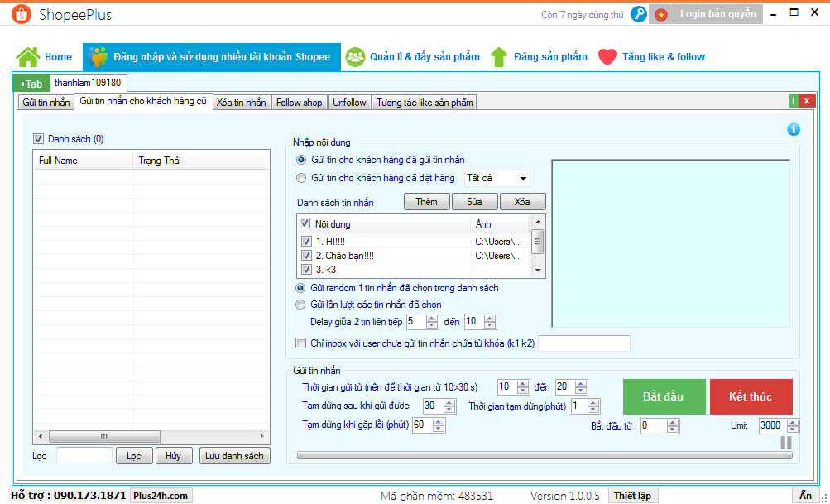Screen dimensions: 830x504
Task: Toggle the Danh sách checkbox
Action: pos(38,139)
